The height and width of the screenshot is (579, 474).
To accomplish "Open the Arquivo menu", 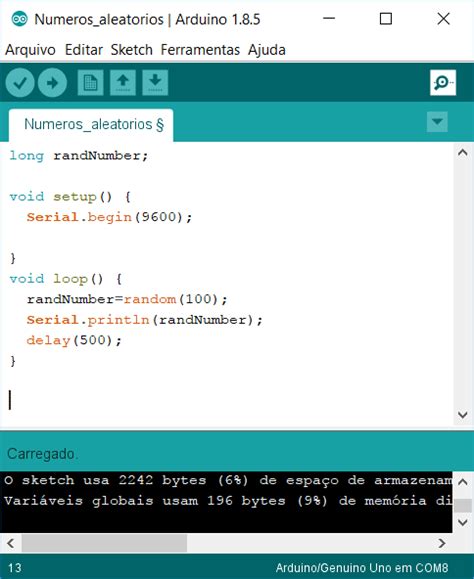I will point(30,50).
